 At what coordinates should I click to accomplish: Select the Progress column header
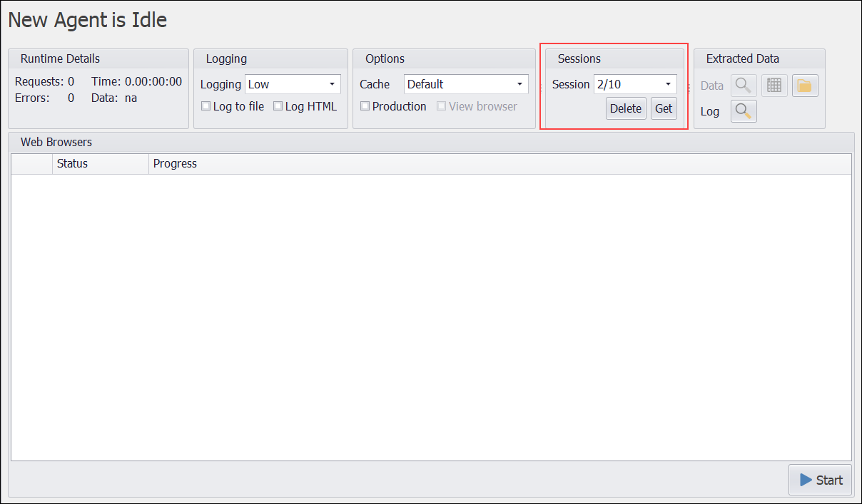175,164
